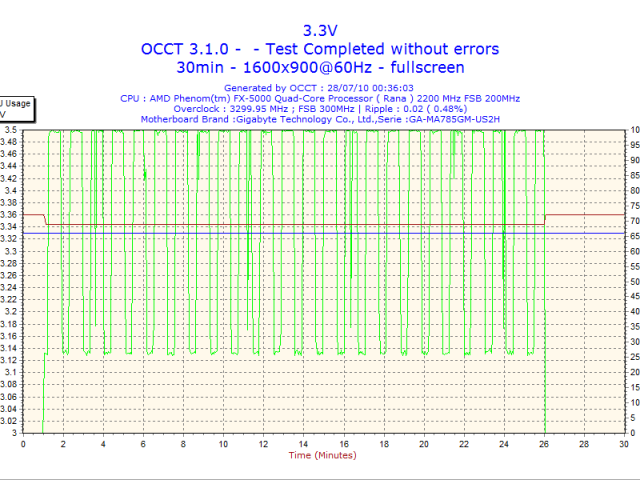Click x-axis tick label "28"
This screenshot has width=640, height=480.
coord(584,444)
